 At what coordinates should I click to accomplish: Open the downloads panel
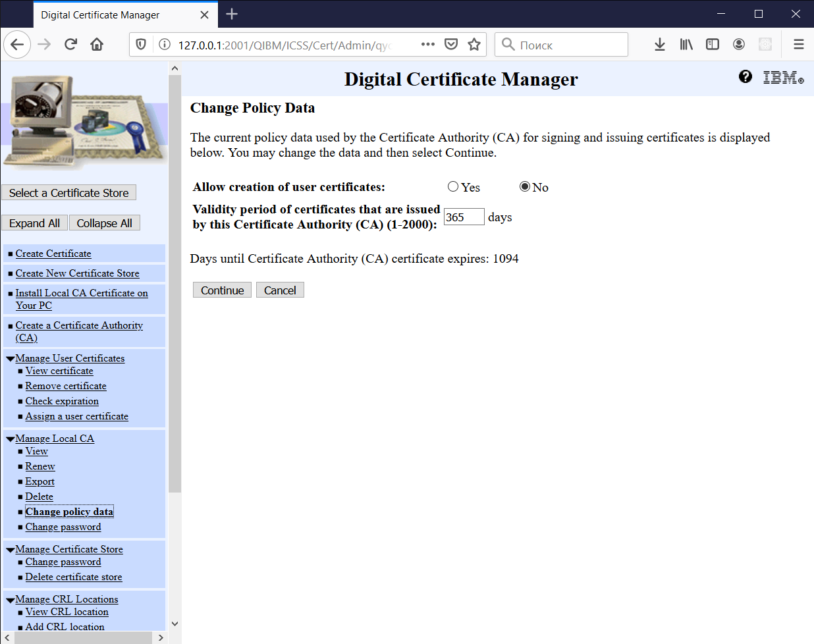tap(660, 45)
